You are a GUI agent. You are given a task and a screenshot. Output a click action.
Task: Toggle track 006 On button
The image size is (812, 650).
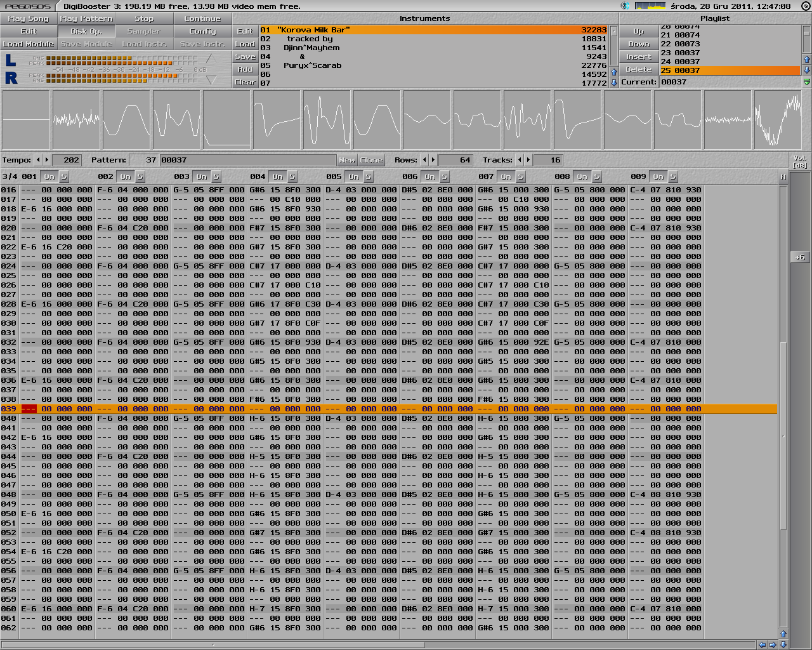(x=430, y=176)
